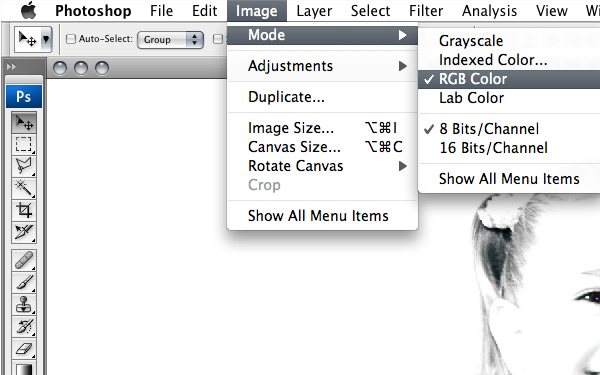Close the open Image menu
Image resolution: width=600 pixels, height=375 pixels.
(257, 11)
